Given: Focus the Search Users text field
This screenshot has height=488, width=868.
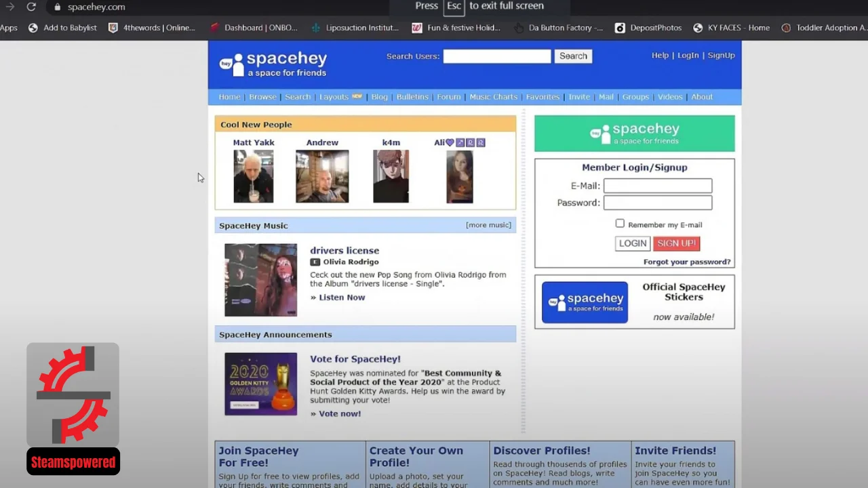Looking at the screenshot, I should tap(497, 56).
